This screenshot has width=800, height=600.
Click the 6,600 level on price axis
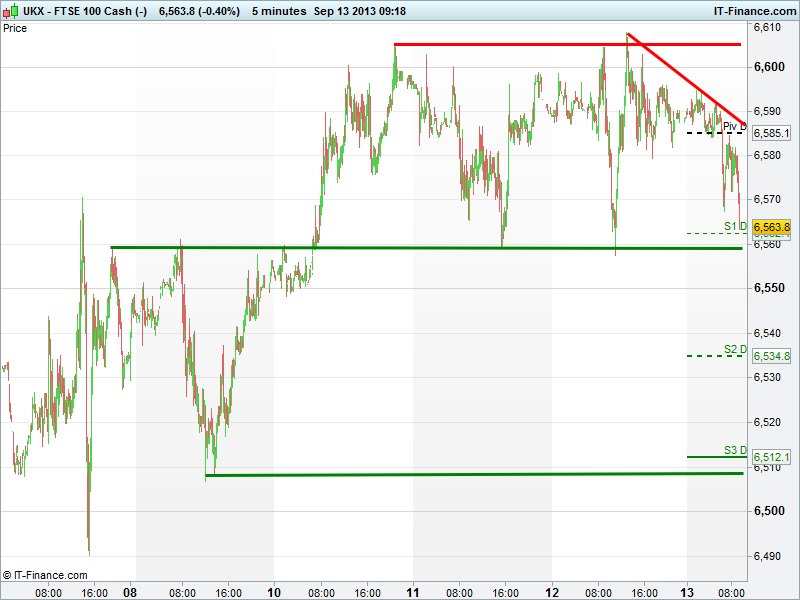[769, 67]
